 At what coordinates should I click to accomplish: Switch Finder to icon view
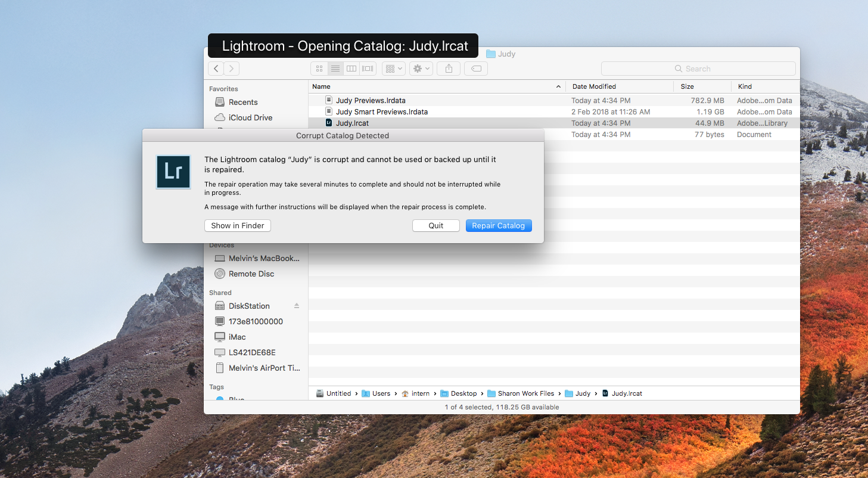point(319,69)
